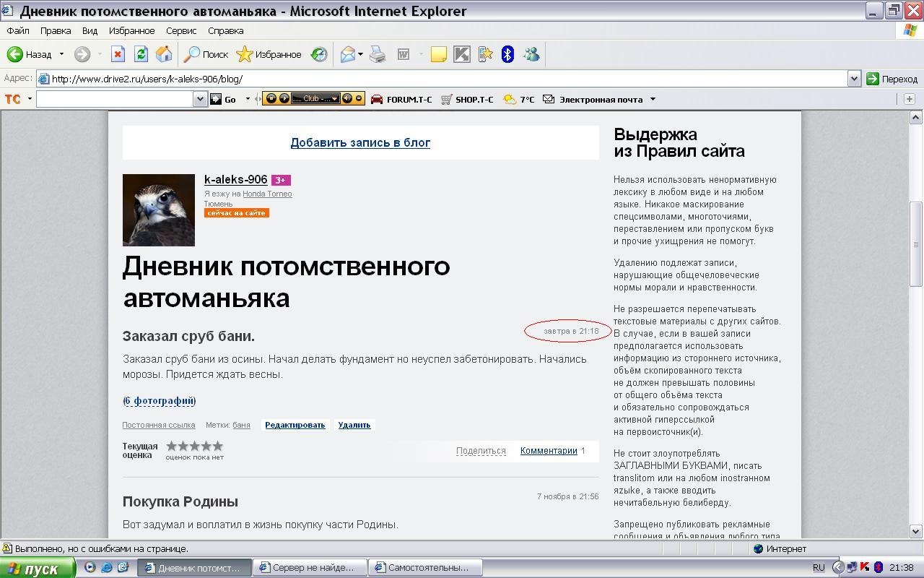The height and width of the screenshot is (578, 924).
Task: Open the Файл menu
Action: (18, 31)
